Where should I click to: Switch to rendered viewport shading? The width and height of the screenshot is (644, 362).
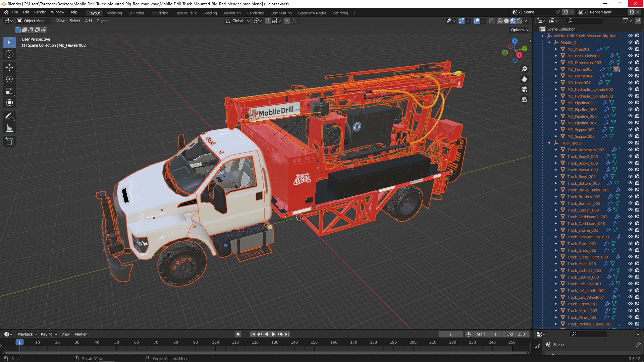[x=519, y=21]
